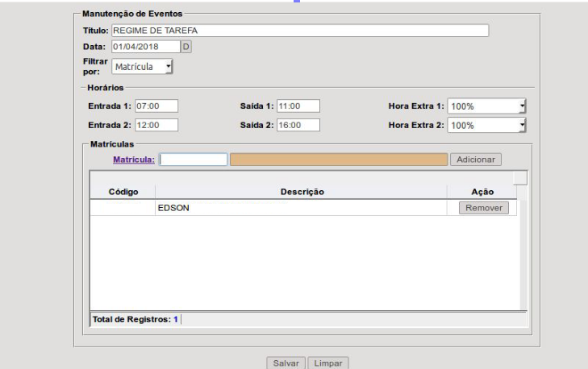
Task: Sort by the Código column header
Action: point(123,192)
